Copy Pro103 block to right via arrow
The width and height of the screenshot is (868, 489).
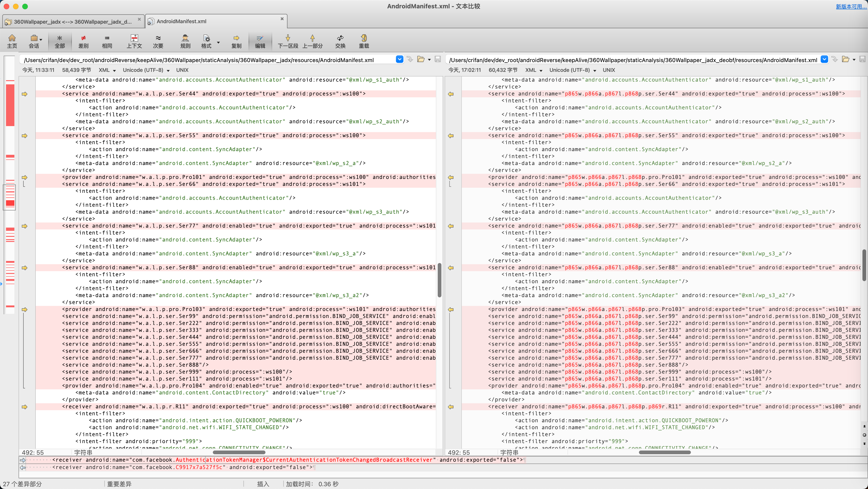pos(25,309)
